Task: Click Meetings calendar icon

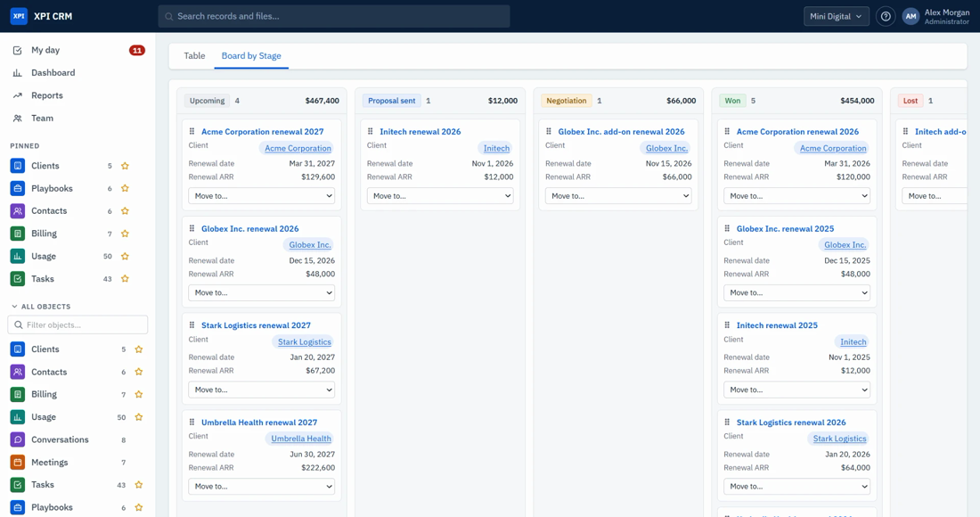Action: tap(18, 462)
